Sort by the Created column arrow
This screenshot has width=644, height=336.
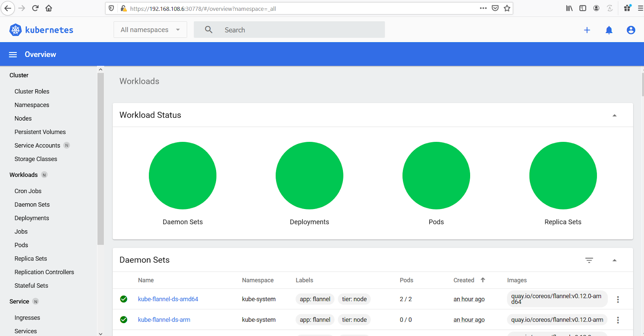(x=483, y=280)
